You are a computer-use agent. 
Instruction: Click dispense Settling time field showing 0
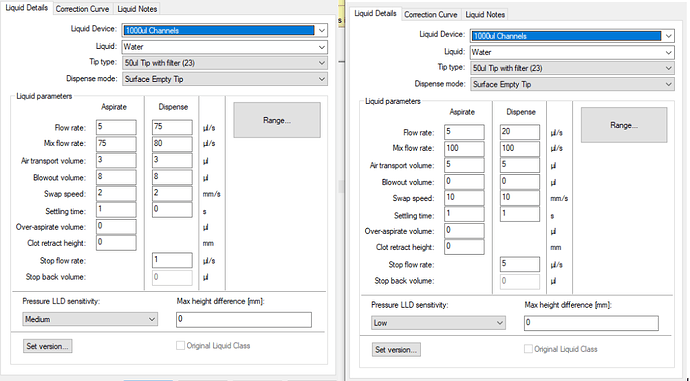(x=172, y=210)
